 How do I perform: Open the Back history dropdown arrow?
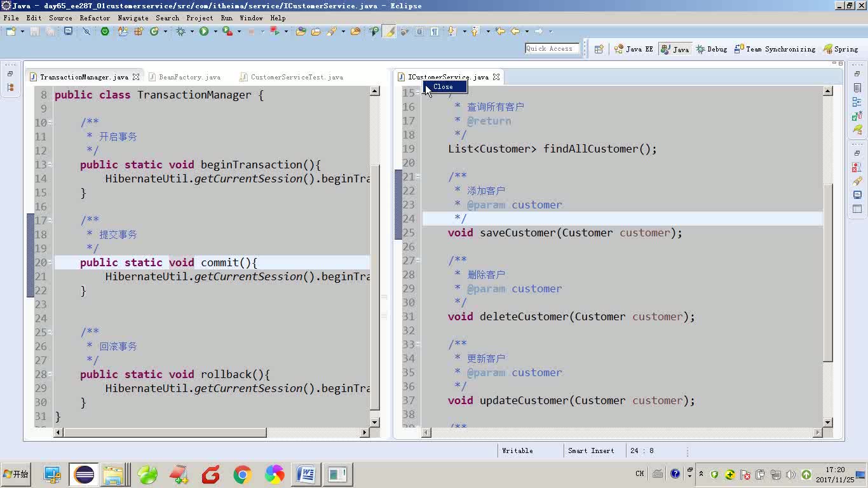[527, 31]
